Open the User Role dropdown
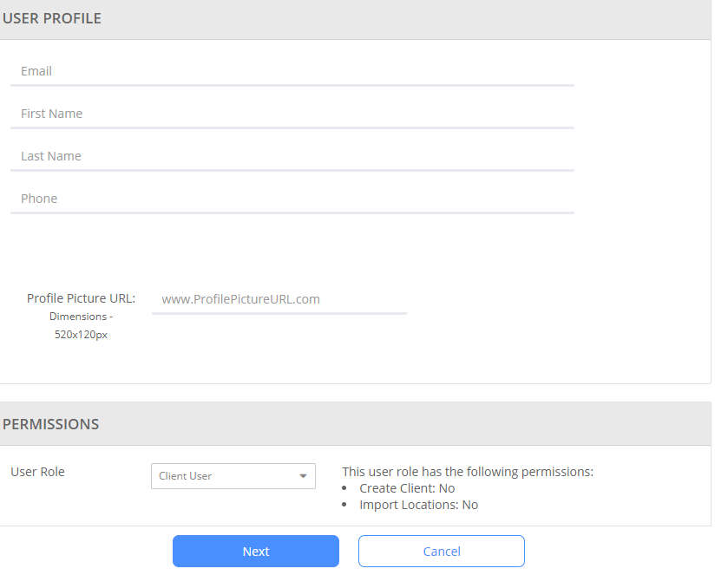The width and height of the screenshot is (728, 575). click(x=233, y=476)
